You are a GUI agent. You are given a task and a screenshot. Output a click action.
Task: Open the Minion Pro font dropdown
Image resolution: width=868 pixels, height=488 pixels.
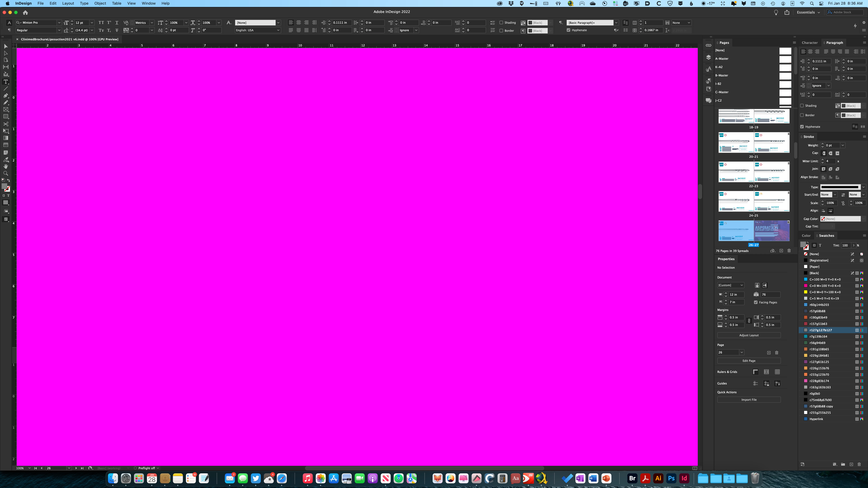(59, 22)
